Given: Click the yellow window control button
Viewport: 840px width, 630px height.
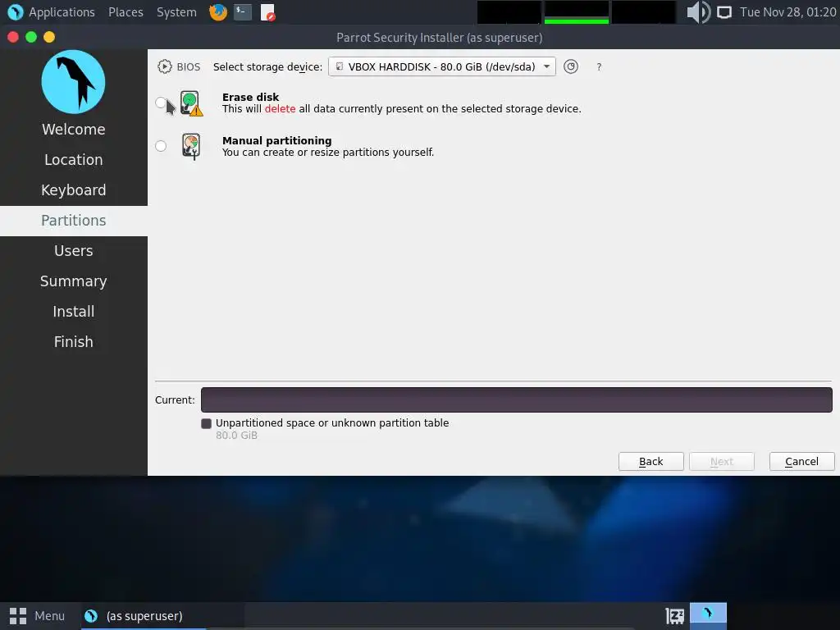Looking at the screenshot, I should pyautogui.click(x=49, y=36).
